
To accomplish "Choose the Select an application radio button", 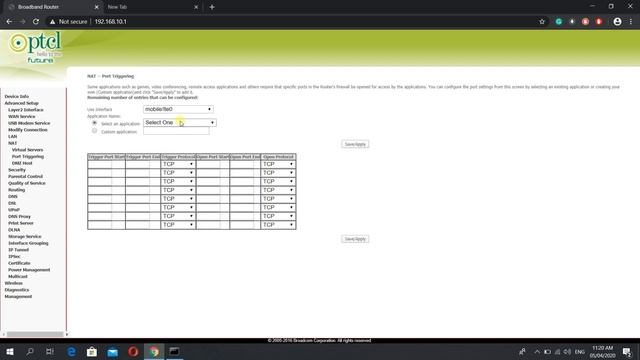I will click(x=94, y=123).
